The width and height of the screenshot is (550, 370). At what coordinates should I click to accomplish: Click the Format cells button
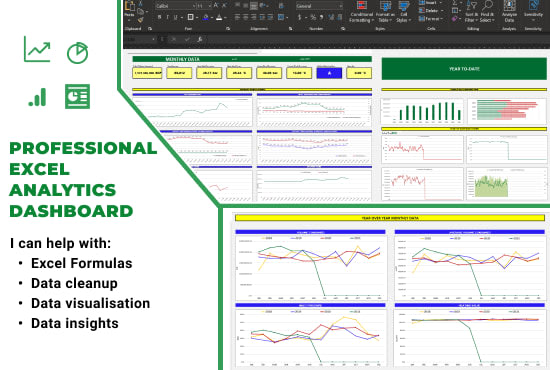(430, 19)
